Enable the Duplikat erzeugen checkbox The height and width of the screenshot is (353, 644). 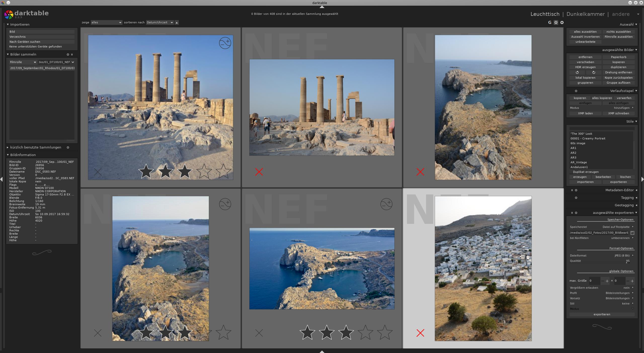571,172
